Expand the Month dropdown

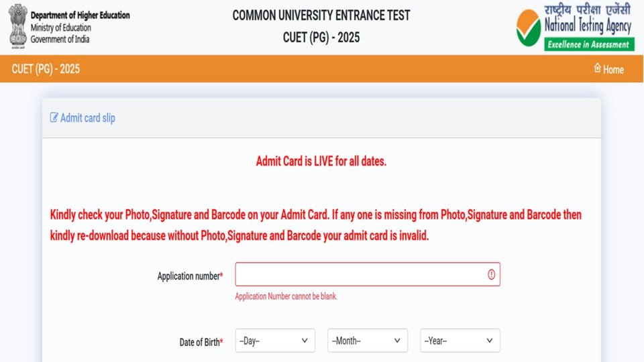pyautogui.click(x=368, y=341)
